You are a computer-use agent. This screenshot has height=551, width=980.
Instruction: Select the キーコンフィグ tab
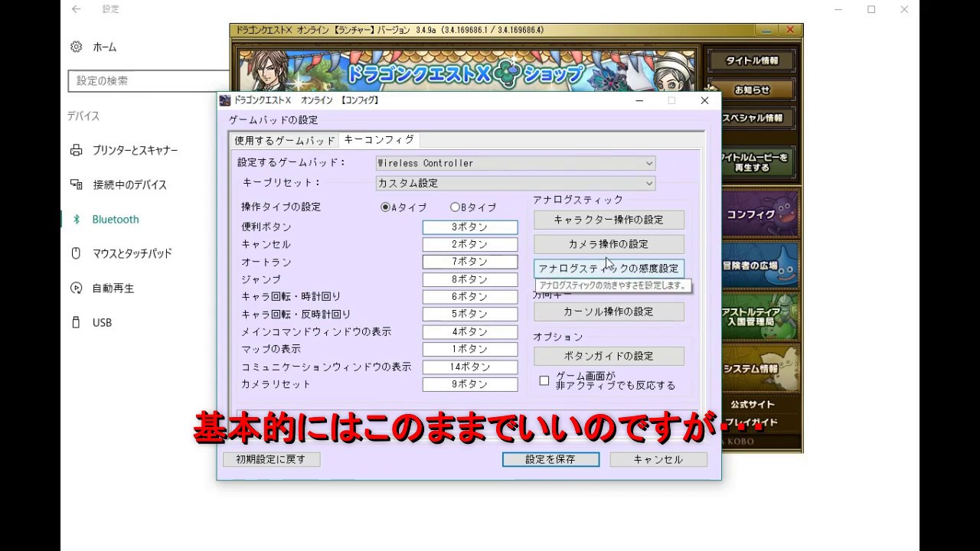(379, 140)
